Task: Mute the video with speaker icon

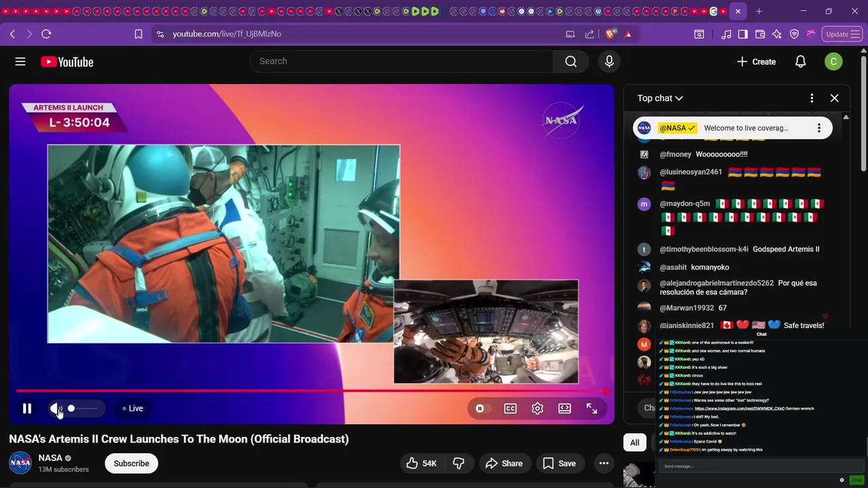Action: pos(56,408)
